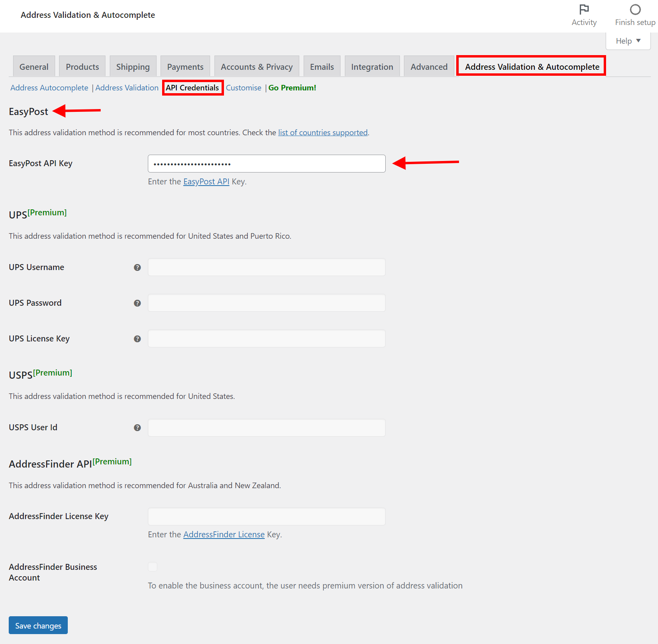
Task: Click the UPS Password input field
Action: (x=266, y=303)
